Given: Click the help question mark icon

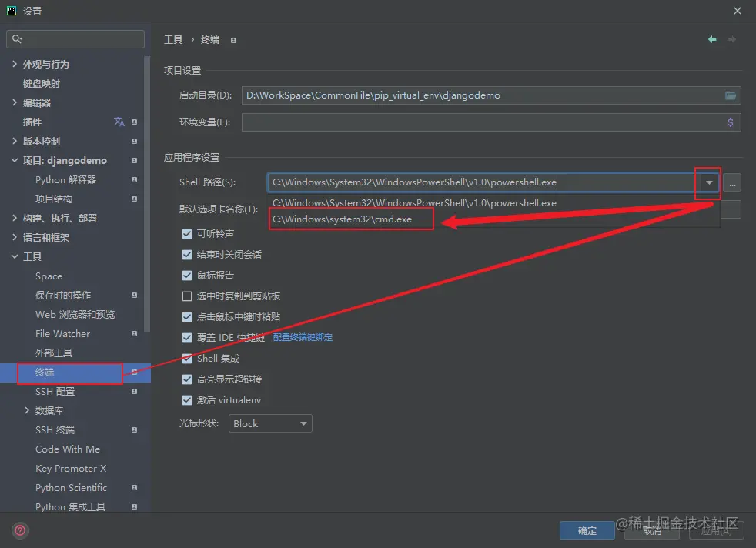Looking at the screenshot, I should pyautogui.click(x=20, y=530).
